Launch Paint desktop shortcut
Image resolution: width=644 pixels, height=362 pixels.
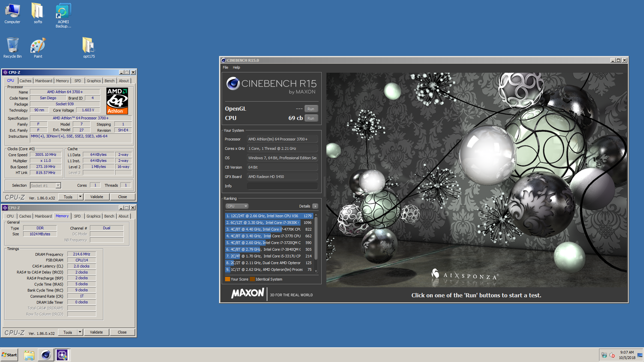pyautogui.click(x=38, y=48)
